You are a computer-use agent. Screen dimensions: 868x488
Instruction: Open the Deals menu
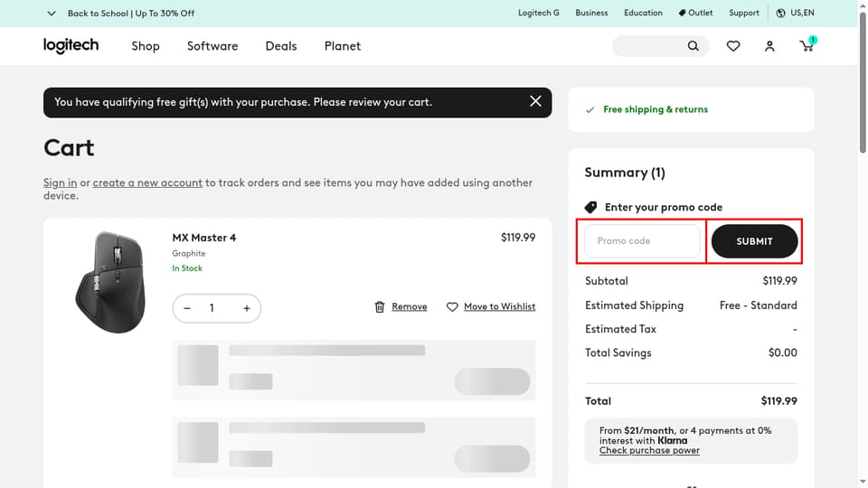click(x=281, y=46)
